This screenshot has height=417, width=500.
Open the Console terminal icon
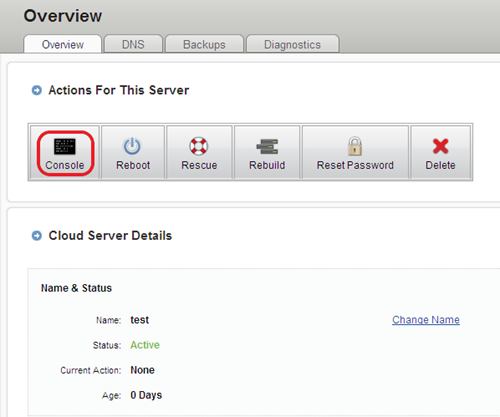65,146
